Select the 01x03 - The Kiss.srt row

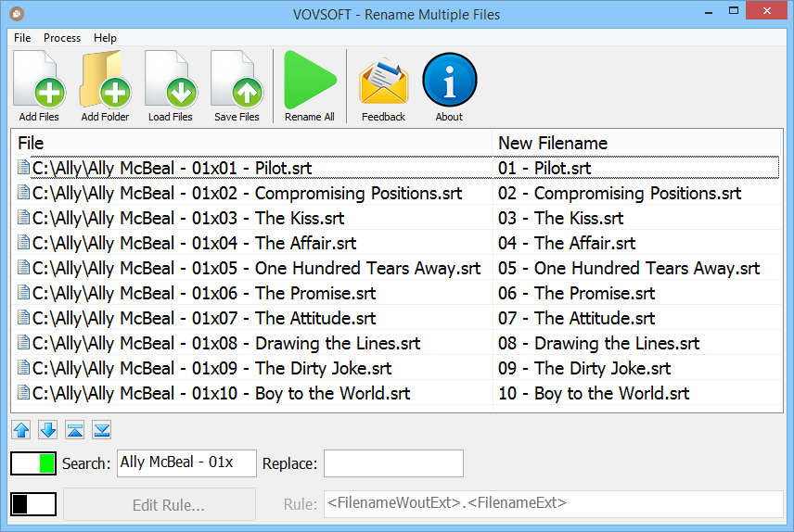click(395, 218)
